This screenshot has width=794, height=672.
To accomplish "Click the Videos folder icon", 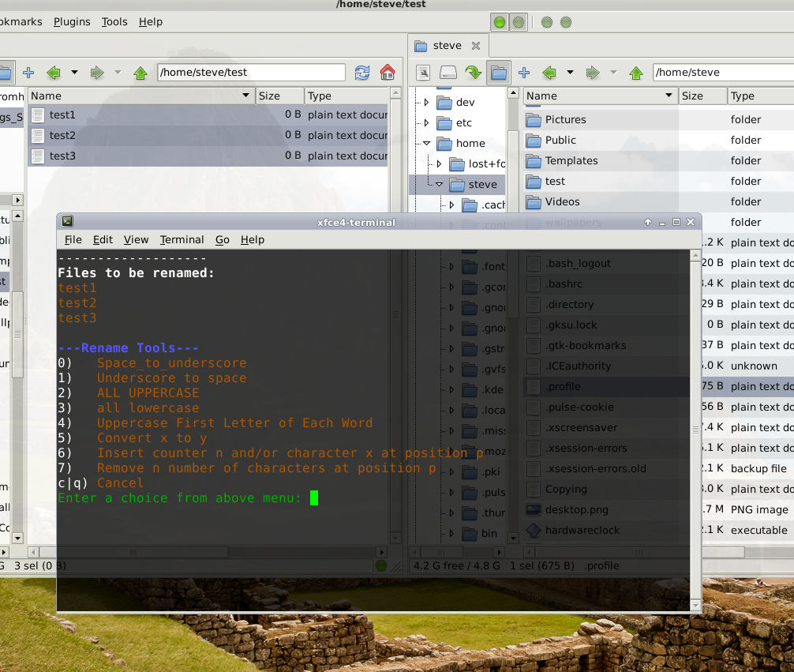I will (534, 202).
